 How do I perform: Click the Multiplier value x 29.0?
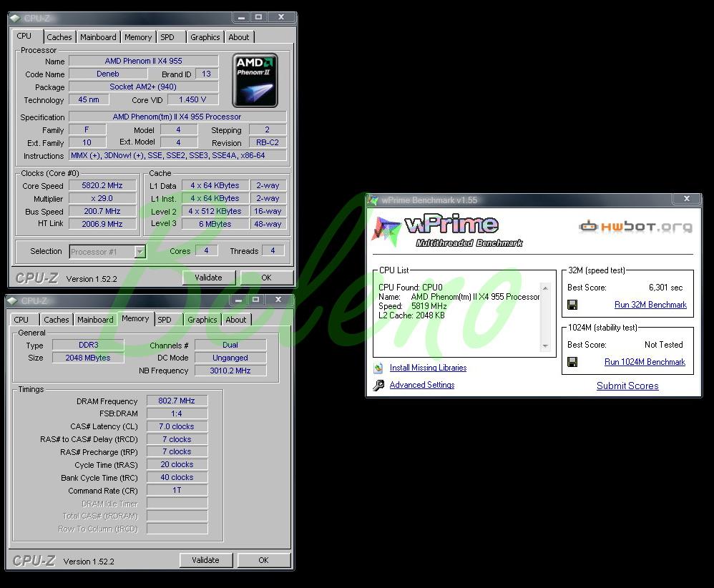coord(102,198)
